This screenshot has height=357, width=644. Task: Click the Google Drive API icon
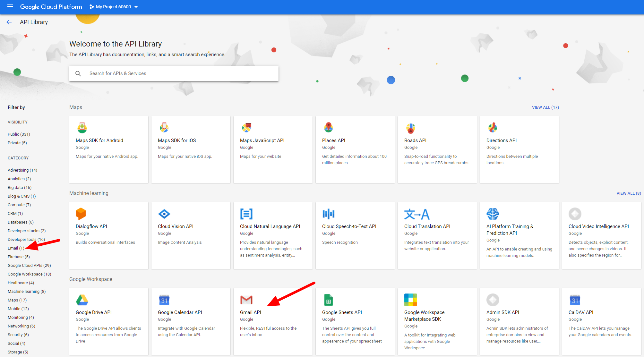[x=82, y=300]
